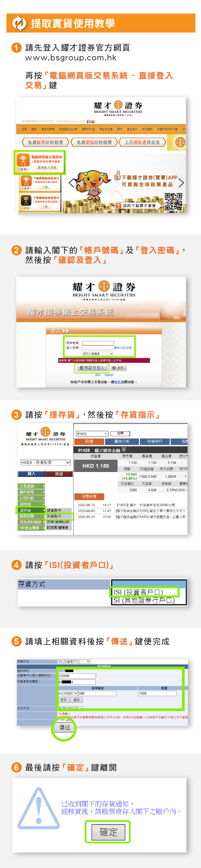Click the 搜尋 button beside the stock code

coord(120,433)
